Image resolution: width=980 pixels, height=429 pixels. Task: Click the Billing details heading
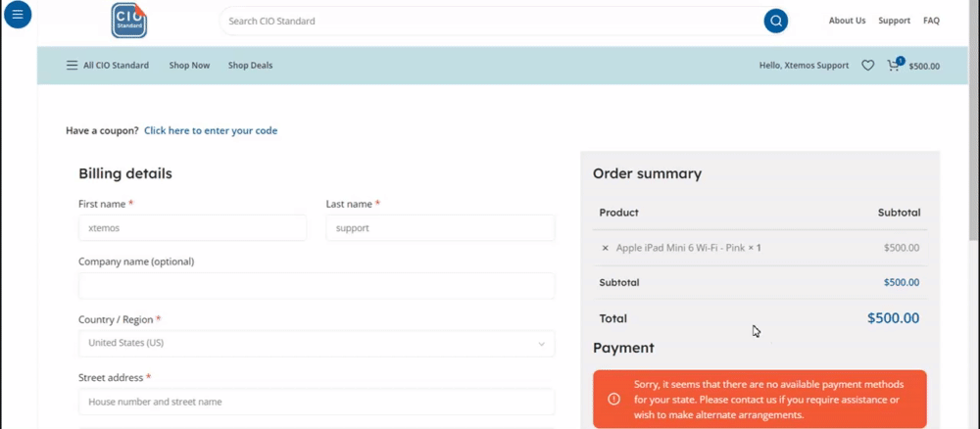[125, 173]
